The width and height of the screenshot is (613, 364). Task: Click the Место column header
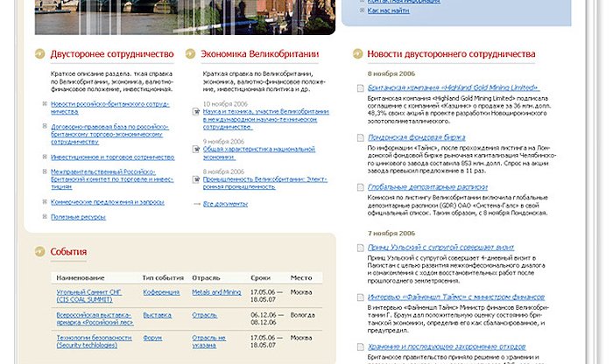(x=301, y=277)
